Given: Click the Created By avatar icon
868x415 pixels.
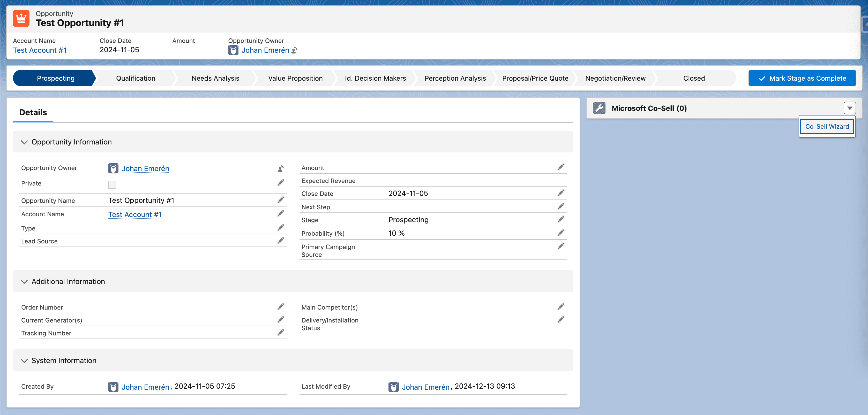Looking at the screenshot, I should click(113, 387).
